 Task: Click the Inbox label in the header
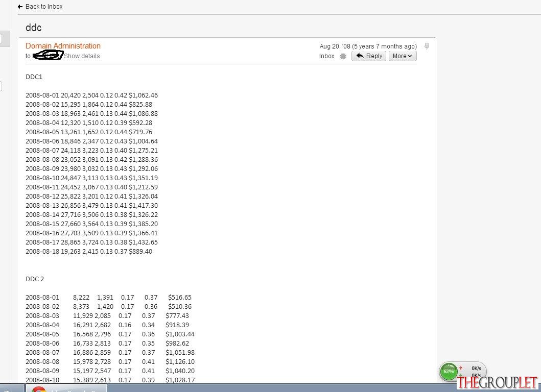pos(327,56)
